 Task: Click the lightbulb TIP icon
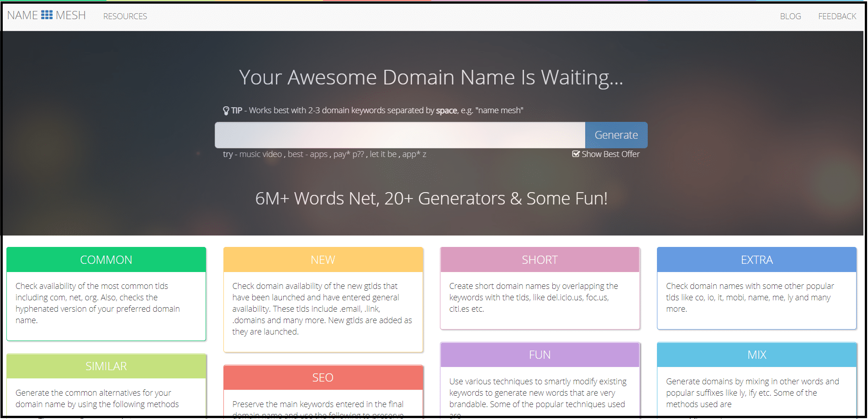[226, 110]
